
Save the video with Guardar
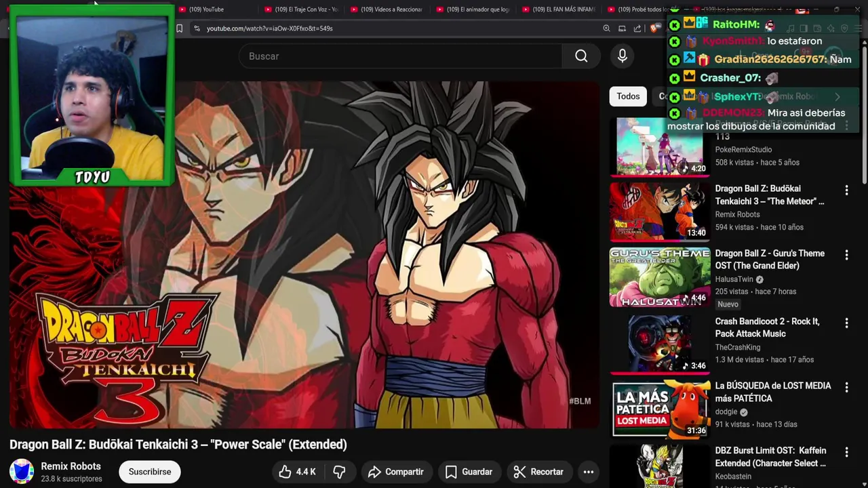tap(469, 472)
